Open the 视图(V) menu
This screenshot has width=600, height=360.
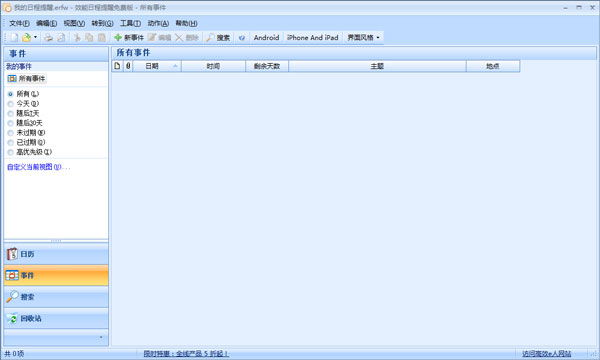(74, 23)
